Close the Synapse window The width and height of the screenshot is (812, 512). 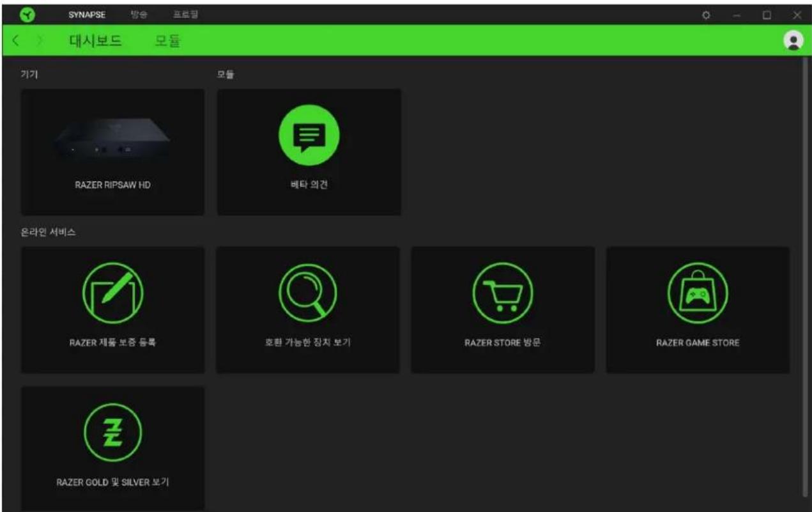(797, 15)
